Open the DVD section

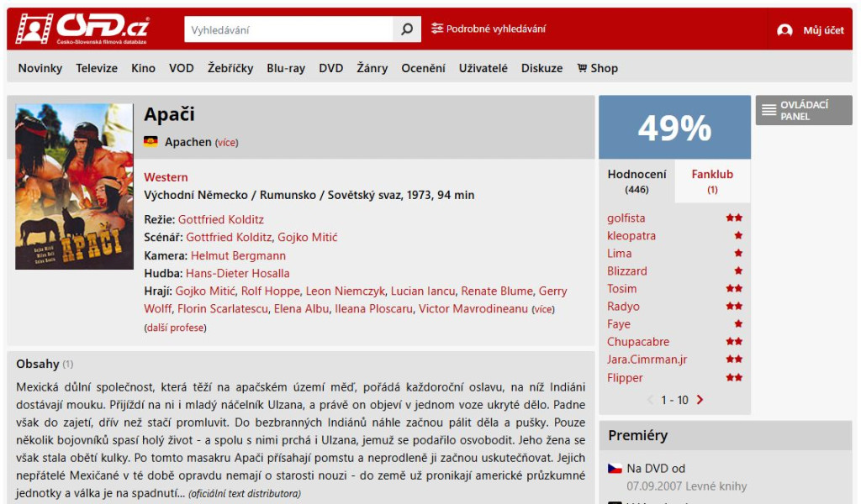point(331,68)
